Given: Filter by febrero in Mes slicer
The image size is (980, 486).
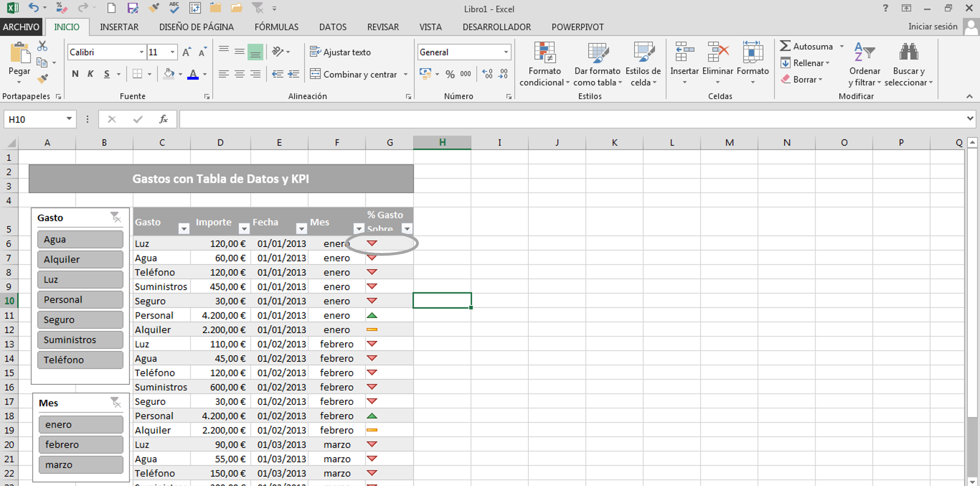Looking at the screenshot, I should 81,444.
